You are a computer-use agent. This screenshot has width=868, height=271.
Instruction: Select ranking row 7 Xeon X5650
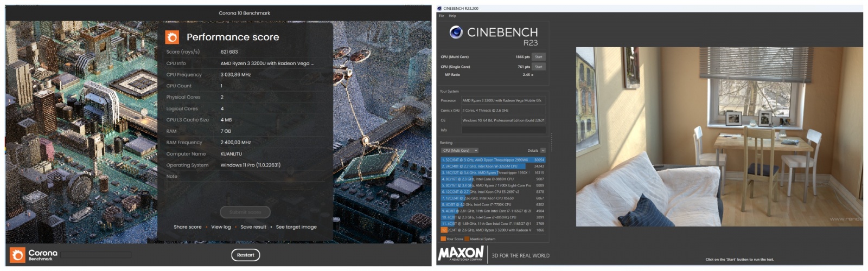[493, 198]
